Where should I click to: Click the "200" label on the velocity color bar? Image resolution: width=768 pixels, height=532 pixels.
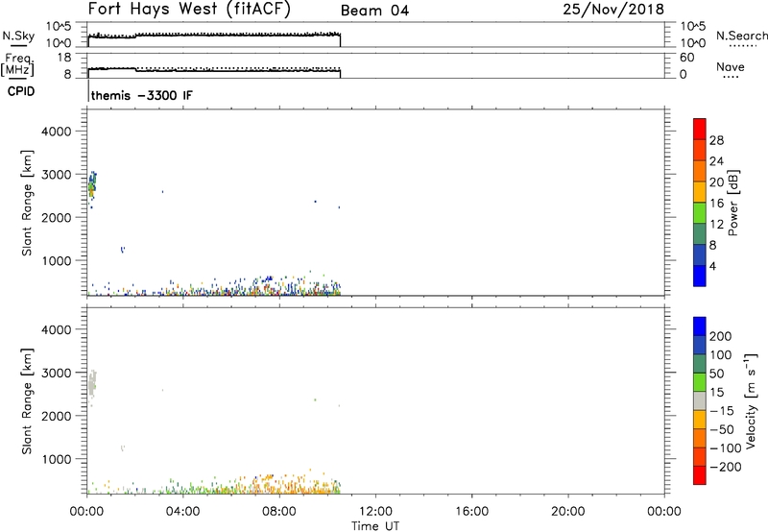[721, 336]
